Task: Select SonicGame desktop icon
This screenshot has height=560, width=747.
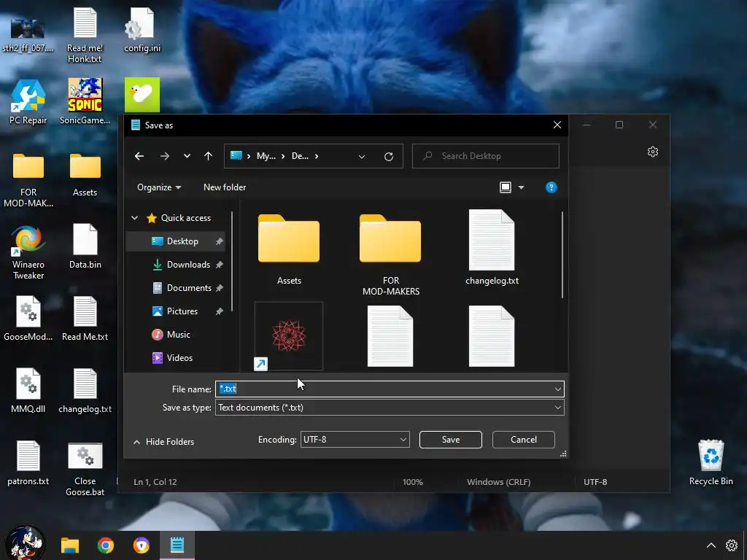Action: point(85,102)
